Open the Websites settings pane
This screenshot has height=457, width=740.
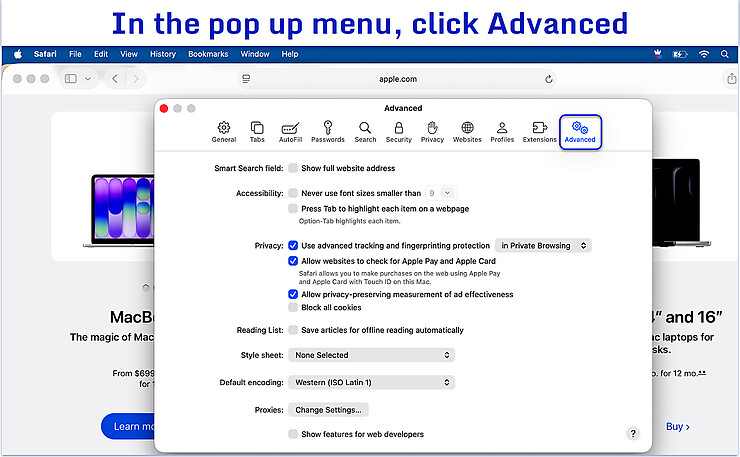[467, 132]
